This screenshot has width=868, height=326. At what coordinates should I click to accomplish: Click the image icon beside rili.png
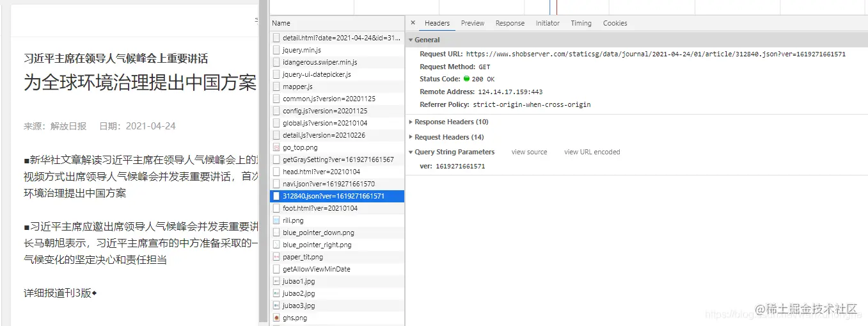(276, 220)
